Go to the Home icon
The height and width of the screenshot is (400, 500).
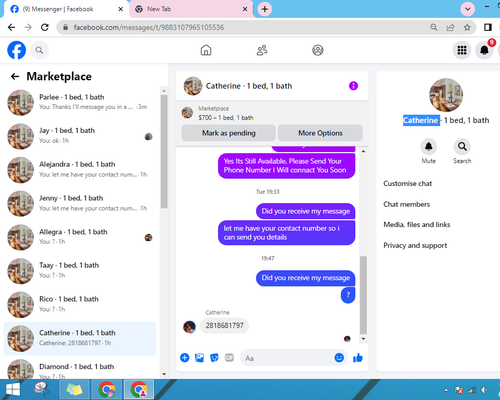pyautogui.click(x=206, y=50)
